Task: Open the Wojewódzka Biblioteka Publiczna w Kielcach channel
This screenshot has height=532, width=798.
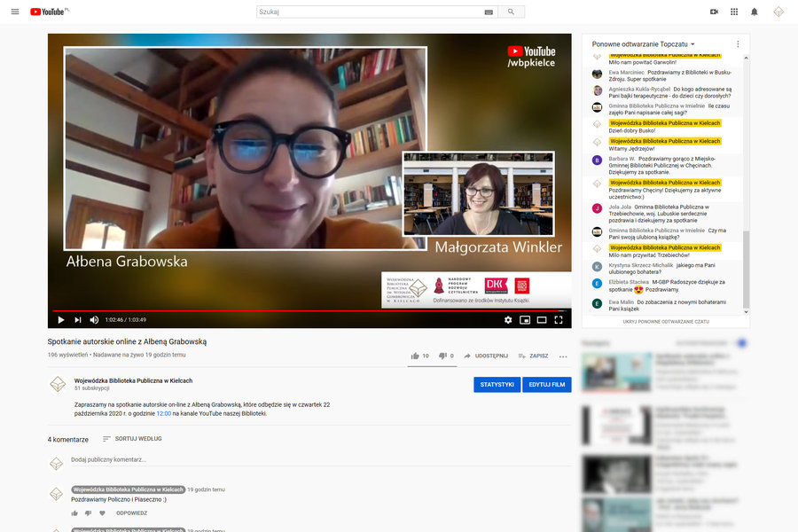Action: 133,380
